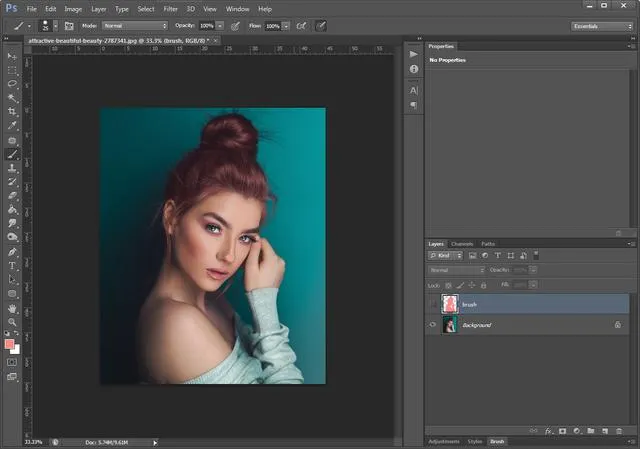This screenshot has width=640, height=449.
Task: Add layer mask icon in Layers panel
Action: pyautogui.click(x=562, y=431)
